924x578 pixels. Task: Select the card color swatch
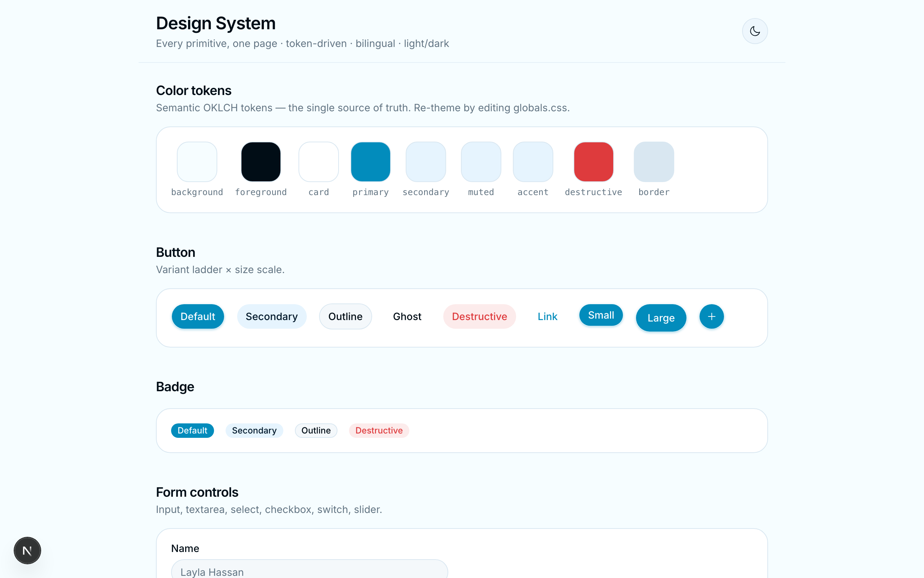[318, 162]
